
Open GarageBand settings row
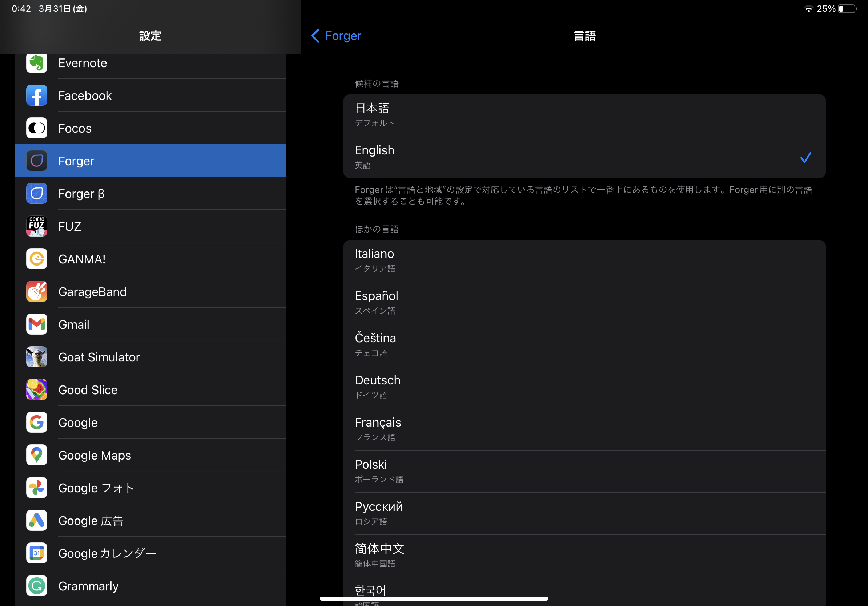coord(150,291)
